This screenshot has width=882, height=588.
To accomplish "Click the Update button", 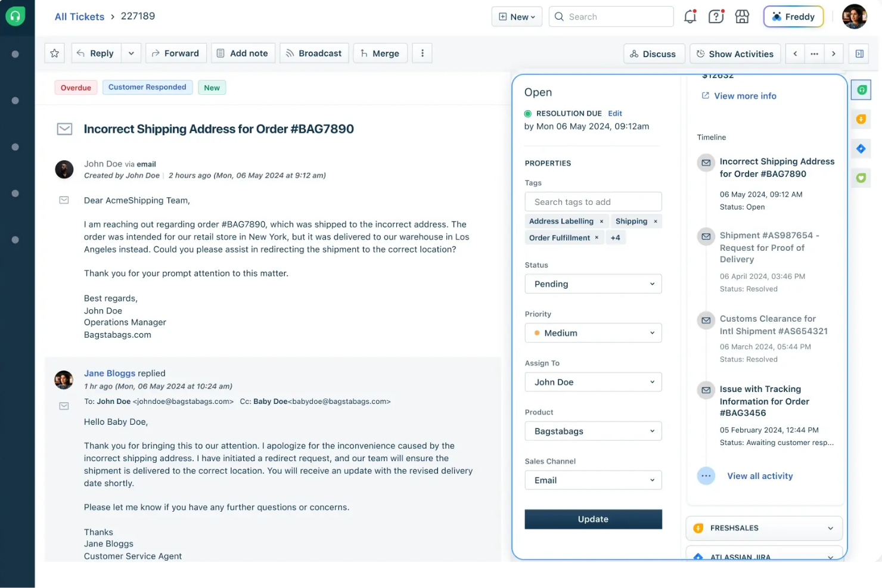I will pos(593,519).
